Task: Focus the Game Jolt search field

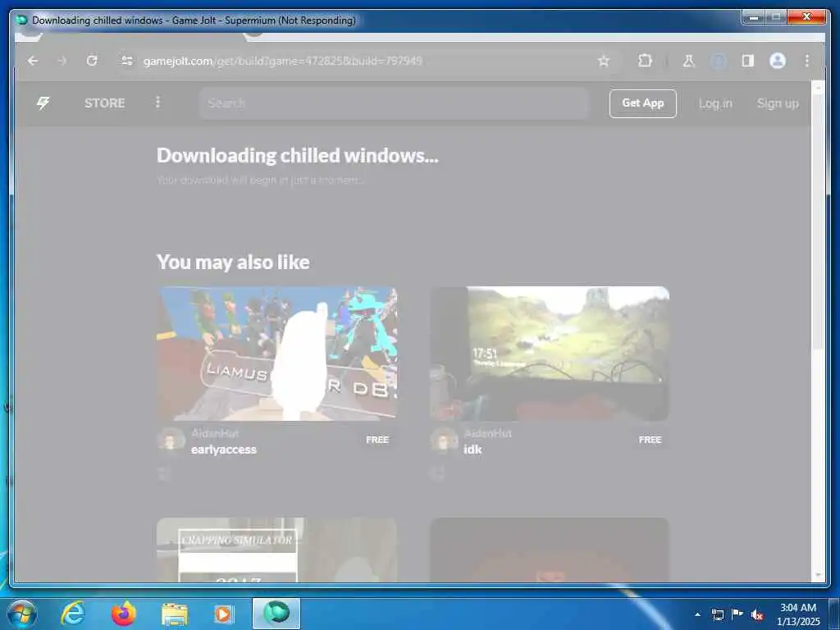Action: [394, 103]
